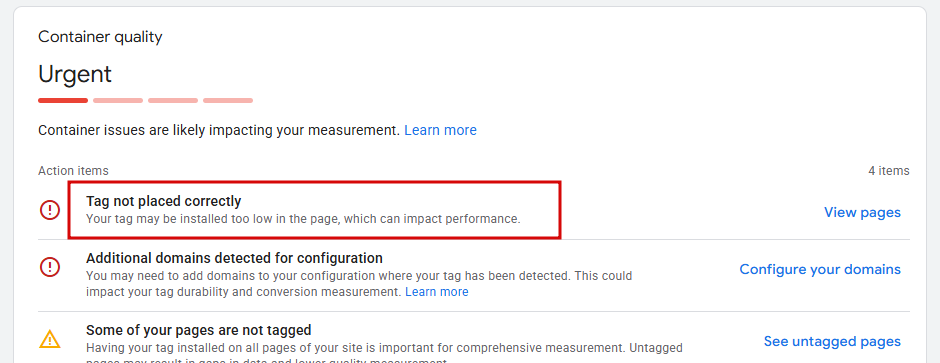This screenshot has width=940, height=363.
Task: Open the View pages link
Action: pyautogui.click(x=862, y=212)
